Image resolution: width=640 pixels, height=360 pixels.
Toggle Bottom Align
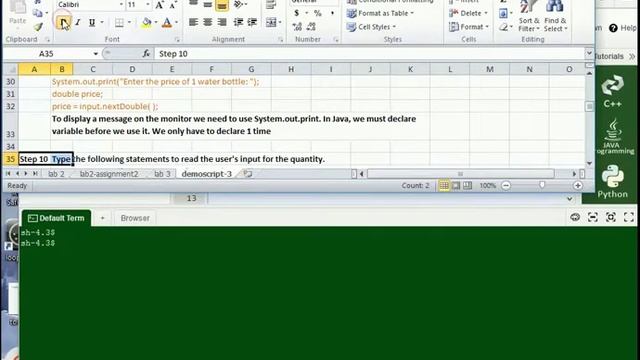222,5
